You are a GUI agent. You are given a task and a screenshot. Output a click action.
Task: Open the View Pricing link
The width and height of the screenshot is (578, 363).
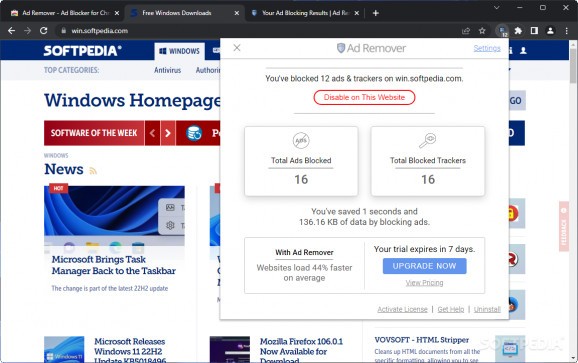424,283
